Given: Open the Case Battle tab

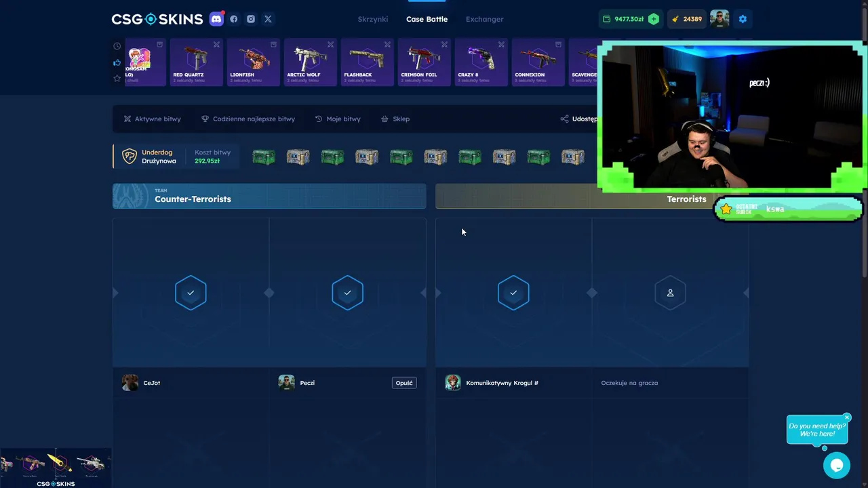Looking at the screenshot, I should coord(427,19).
